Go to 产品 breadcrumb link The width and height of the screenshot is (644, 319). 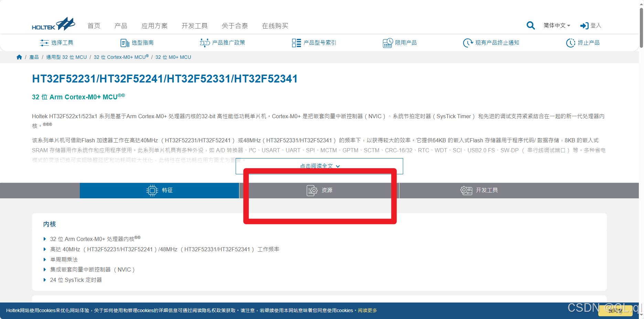(x=34, y=57)
